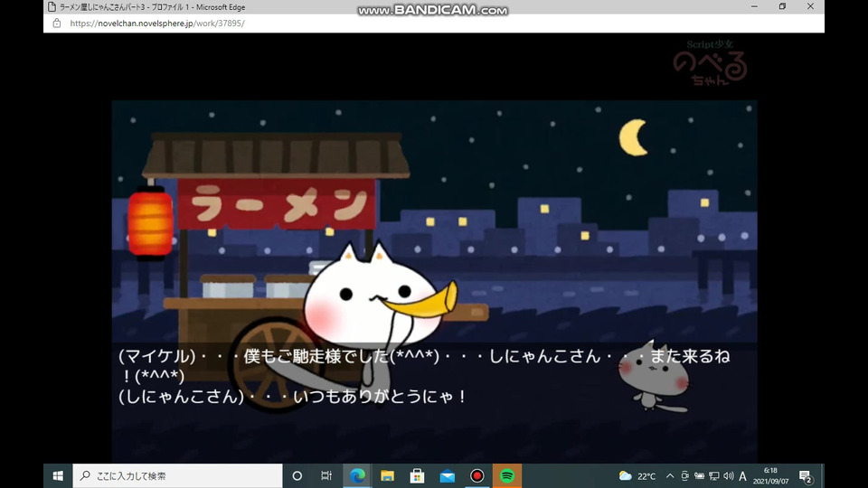Viewport: 868px width, 488px height.
Task: Click the Show desktop sliver
Action: pos(823,476)
